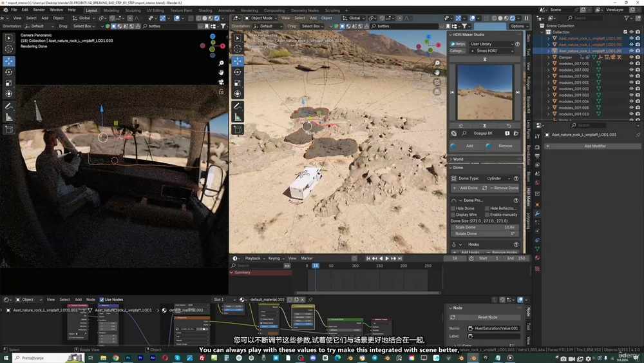Click next HDRI arrow beside preview
Image resolution: width=644 pixels, height=363 pixels.
coord(518,92)
